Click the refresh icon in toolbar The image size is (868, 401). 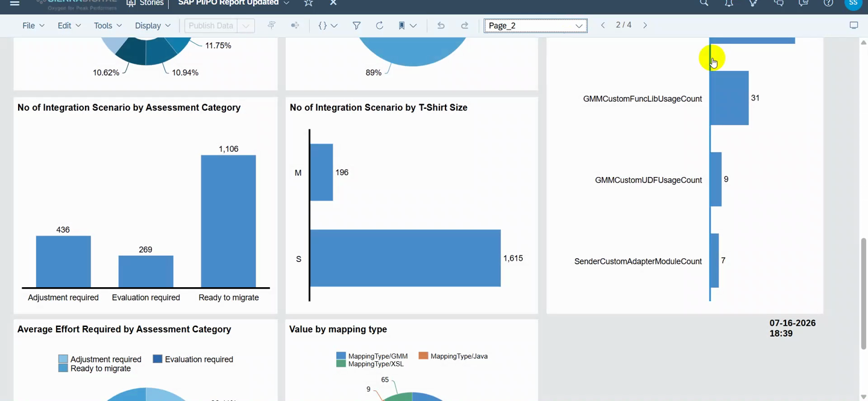pyautogui.click(x=379, y=25)
